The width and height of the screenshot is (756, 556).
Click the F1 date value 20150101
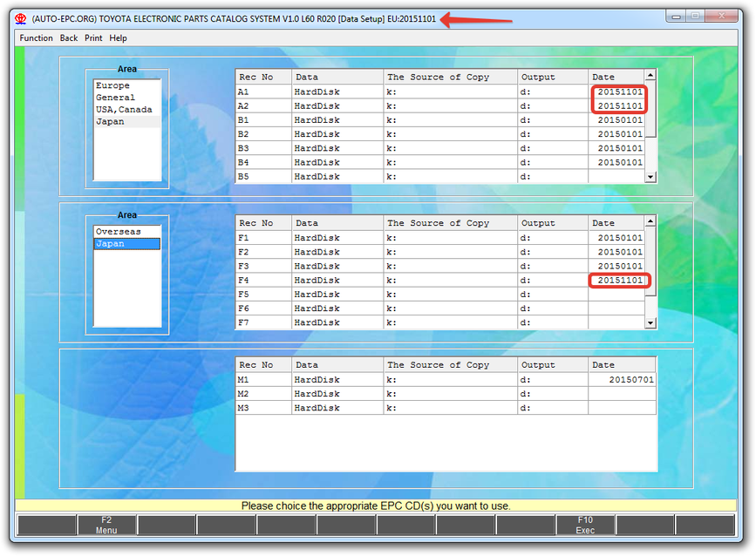tap(620, 238)
